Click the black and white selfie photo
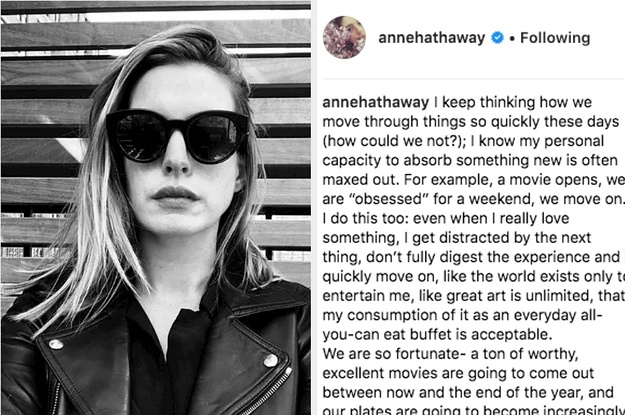The height and width of the screenshot is (415, 625). point(156,208)
